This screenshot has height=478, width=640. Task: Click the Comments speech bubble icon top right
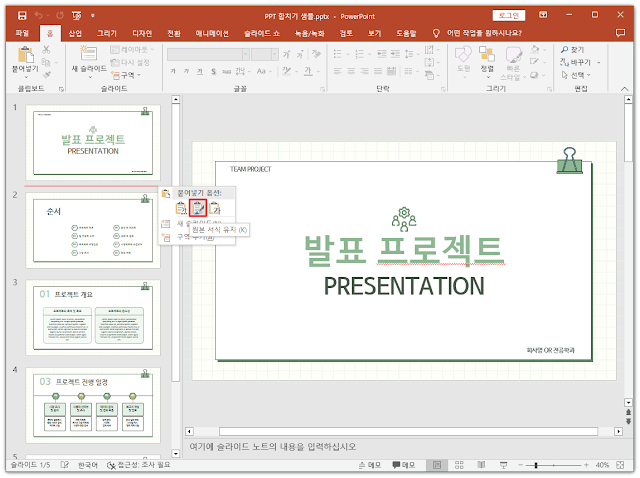click(x=620, y=33)
